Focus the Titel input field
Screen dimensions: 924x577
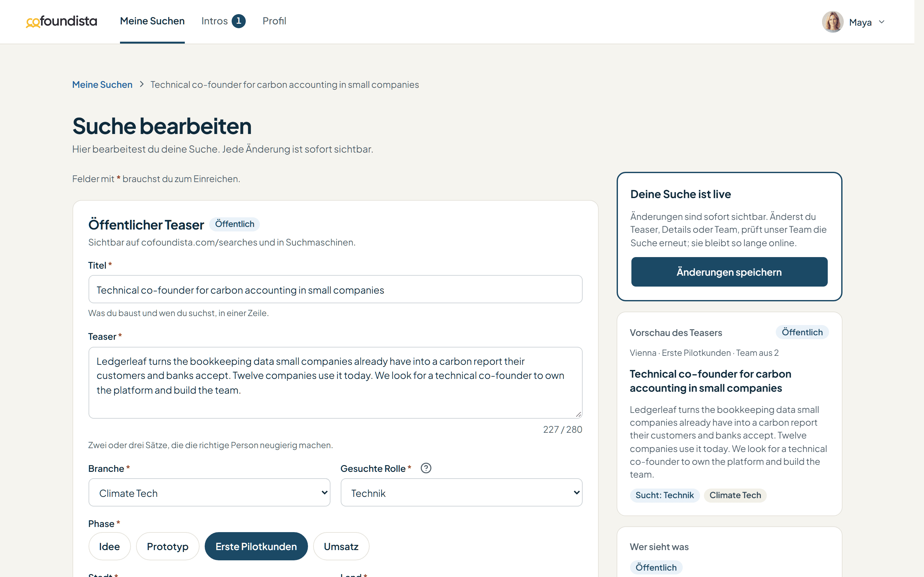(x=335, y=289)
